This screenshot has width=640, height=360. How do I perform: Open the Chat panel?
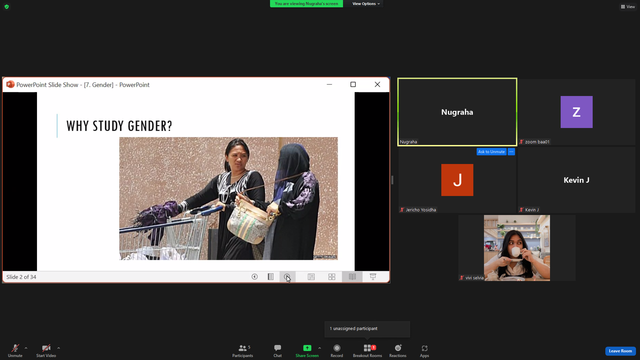[278, 350]
